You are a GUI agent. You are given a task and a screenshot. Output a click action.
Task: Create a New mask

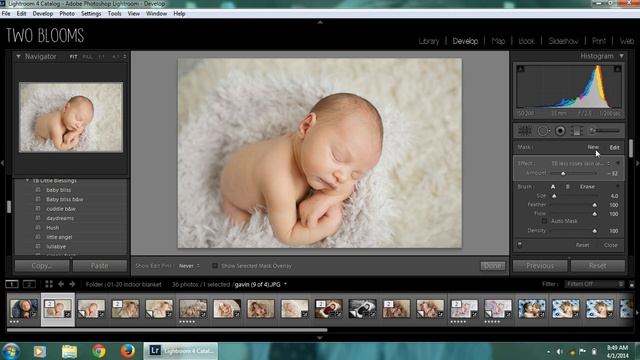click(593, 147)
